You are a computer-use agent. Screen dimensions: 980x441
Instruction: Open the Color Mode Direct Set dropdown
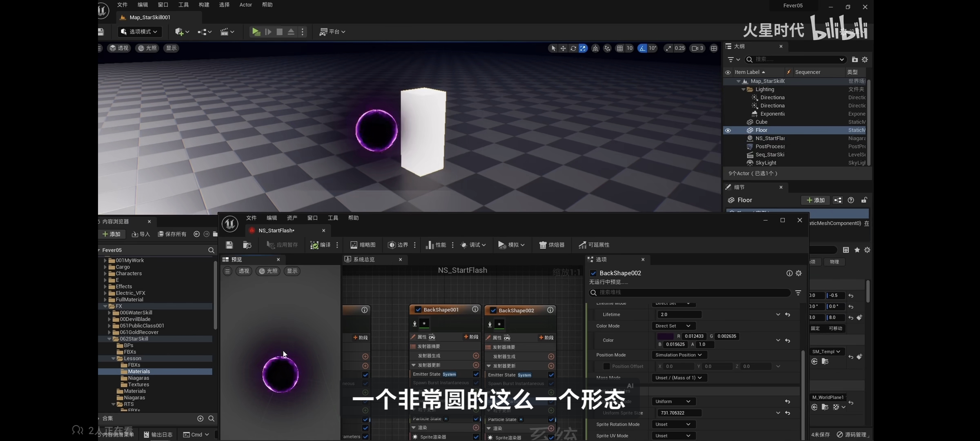tap(673, 326)
